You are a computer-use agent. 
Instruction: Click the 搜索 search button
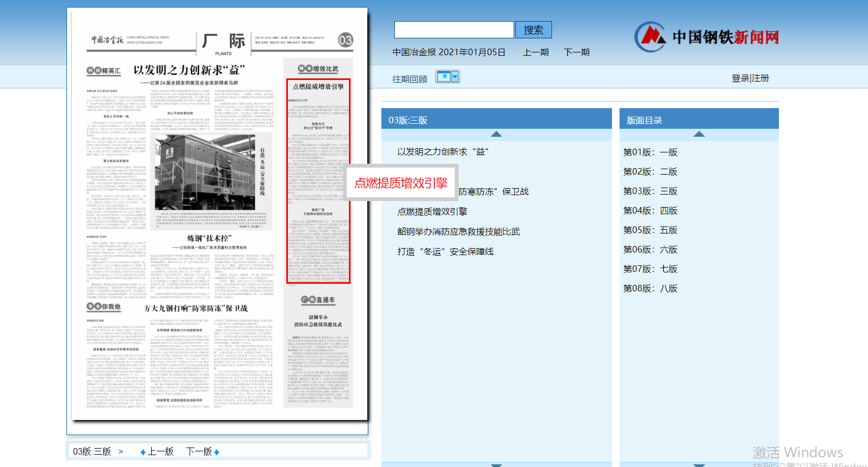coord(534,30)
